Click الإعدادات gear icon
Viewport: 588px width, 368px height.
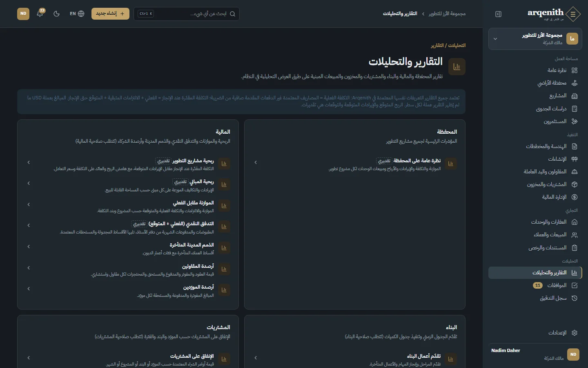[x=575, y=333]
